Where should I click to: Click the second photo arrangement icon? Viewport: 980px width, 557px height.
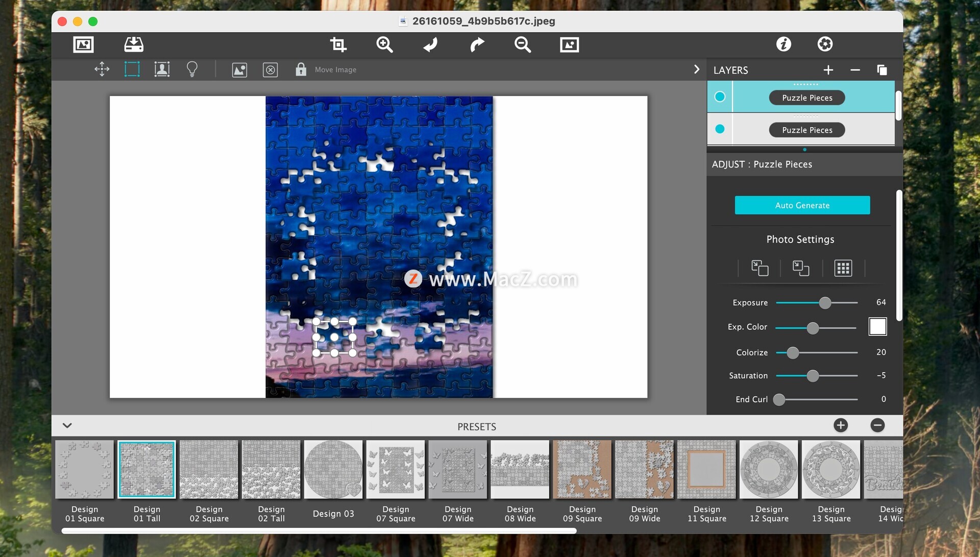[800, 268]
